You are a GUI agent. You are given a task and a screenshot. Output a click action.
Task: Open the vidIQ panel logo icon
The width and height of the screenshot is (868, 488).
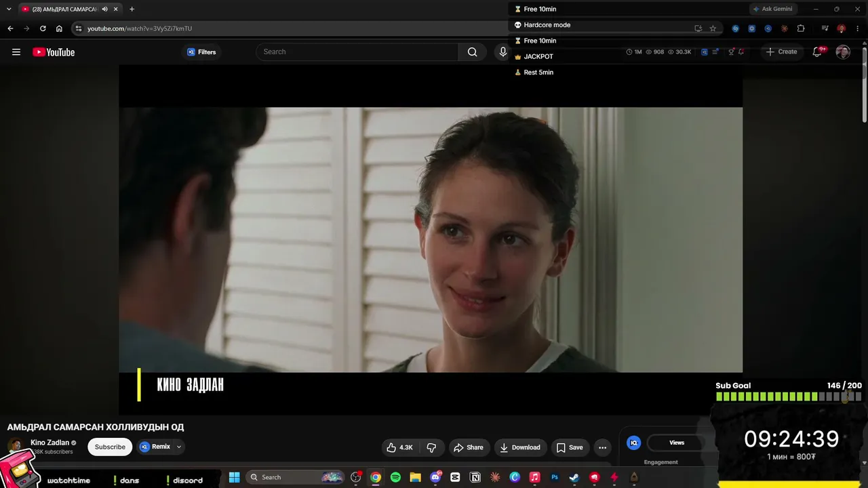pyautogui.click(x=634, y=443)
